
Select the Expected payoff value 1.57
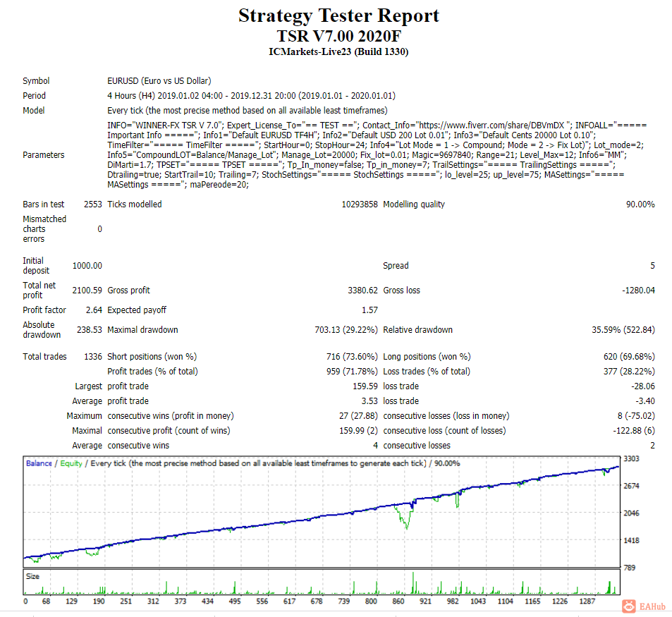coord(370,310)
